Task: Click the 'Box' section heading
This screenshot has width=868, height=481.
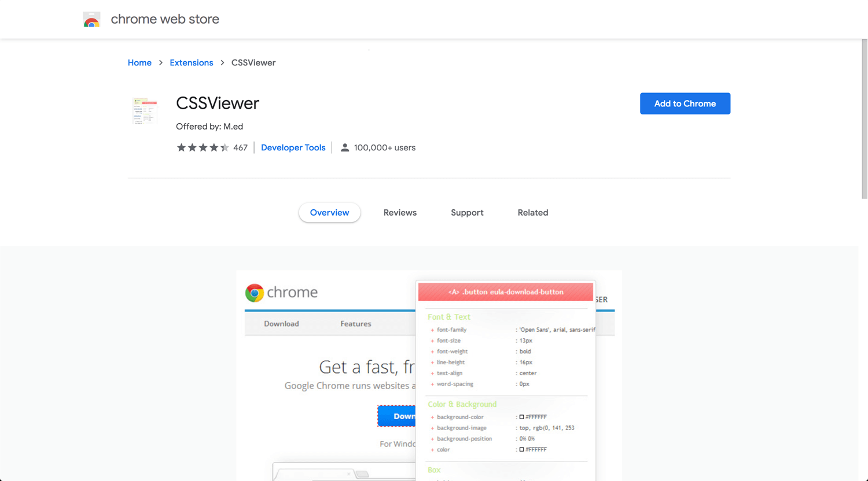Action: tap(434, 470)
